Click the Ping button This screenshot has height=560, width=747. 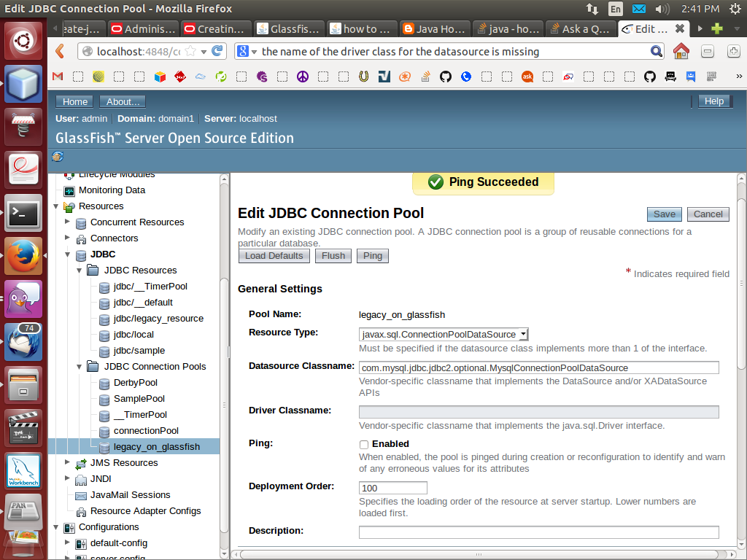pyautogui.click(x=373, y=256)
